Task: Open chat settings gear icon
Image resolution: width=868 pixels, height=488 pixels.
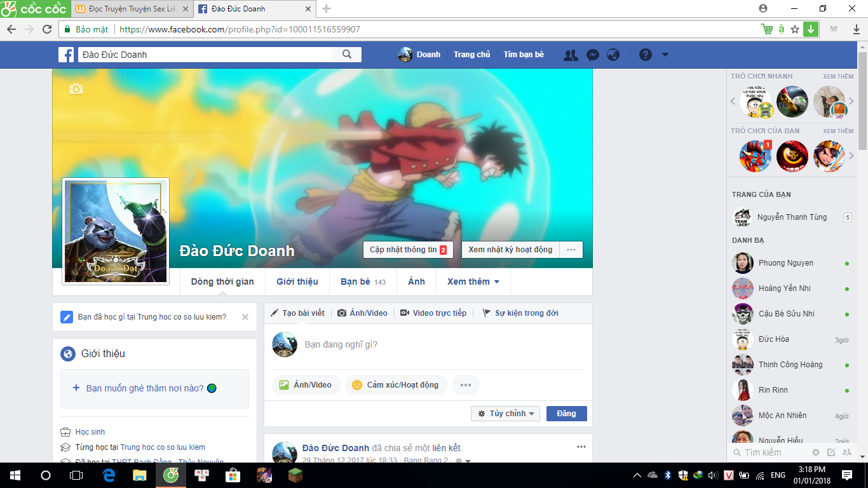Action: (816, 452)
